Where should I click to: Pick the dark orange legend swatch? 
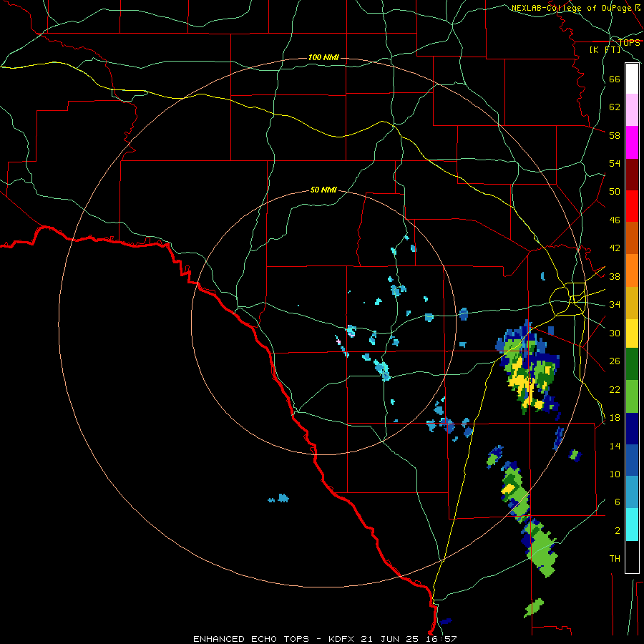tap(632, 238)
